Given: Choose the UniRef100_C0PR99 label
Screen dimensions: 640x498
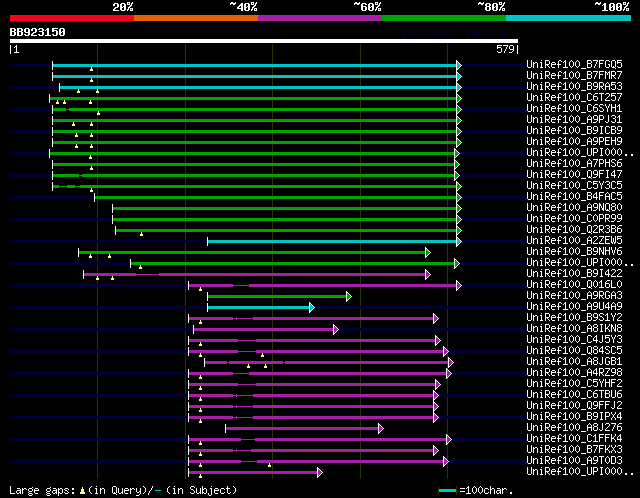Looking at the screenshot, I should tap(574, 219).
